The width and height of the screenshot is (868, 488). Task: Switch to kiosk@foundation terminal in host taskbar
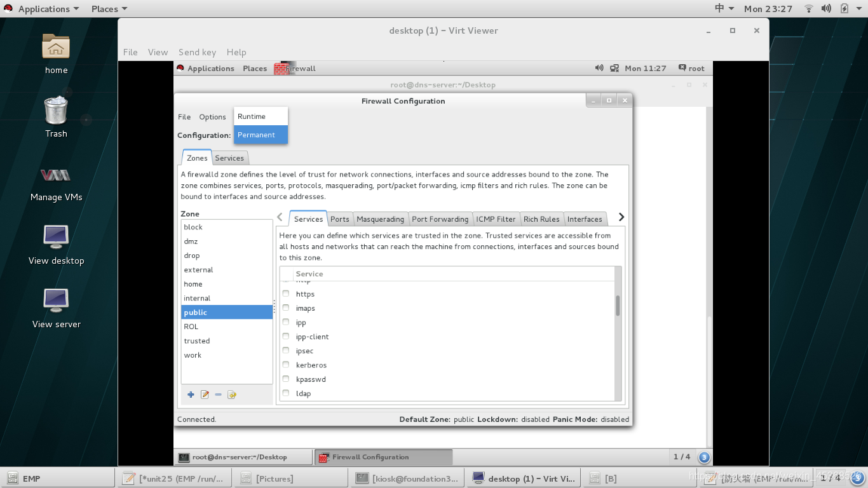point(407,478)
